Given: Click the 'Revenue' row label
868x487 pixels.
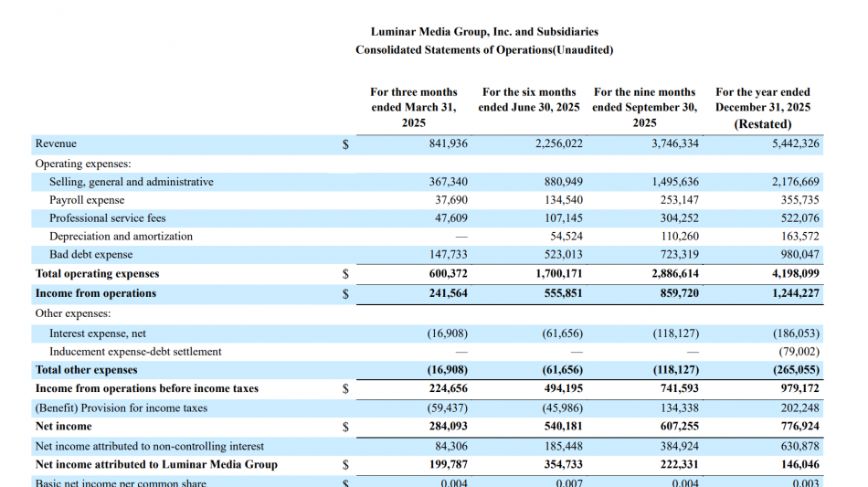Looking at the screenshot, I should click(x=56, y=143).
